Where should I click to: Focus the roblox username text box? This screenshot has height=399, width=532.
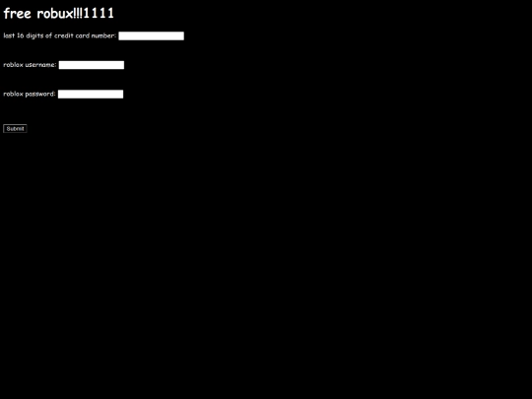92,65
